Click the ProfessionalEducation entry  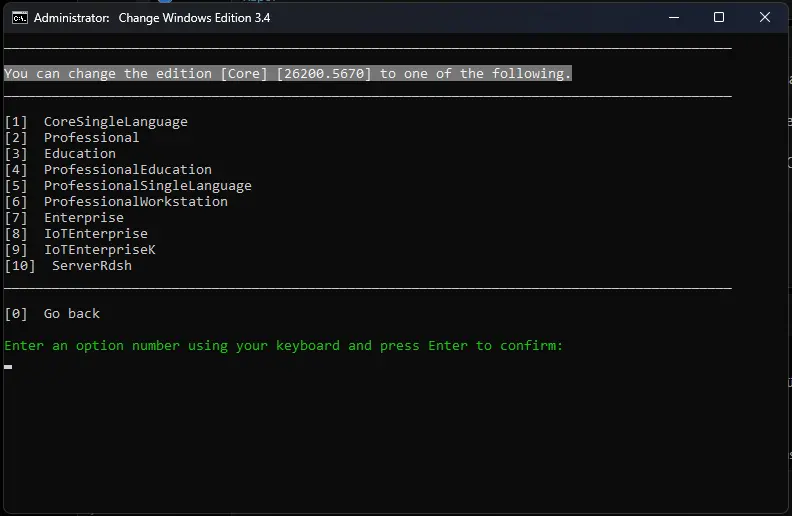[x=108, y=170]
